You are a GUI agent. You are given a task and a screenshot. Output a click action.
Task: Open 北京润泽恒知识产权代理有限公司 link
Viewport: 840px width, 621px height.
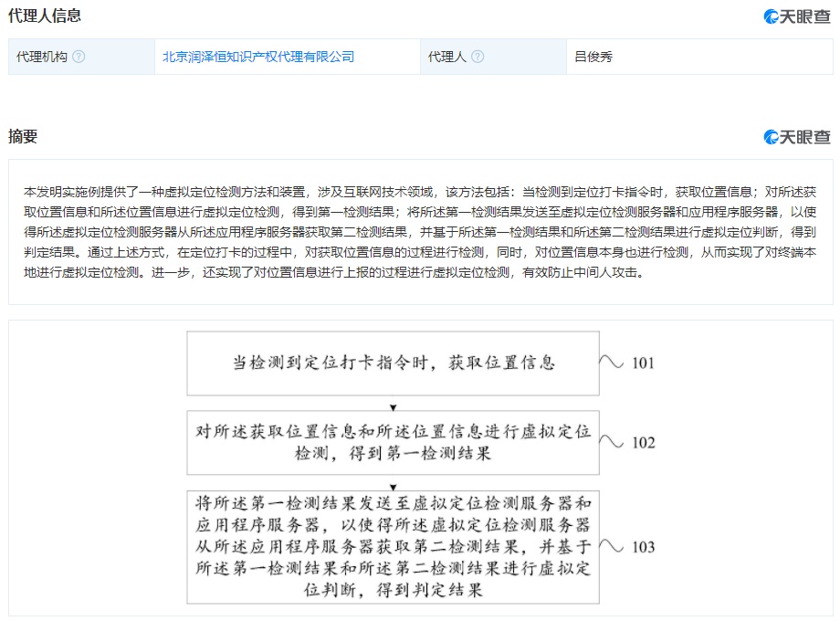click(x=258, y=57)
